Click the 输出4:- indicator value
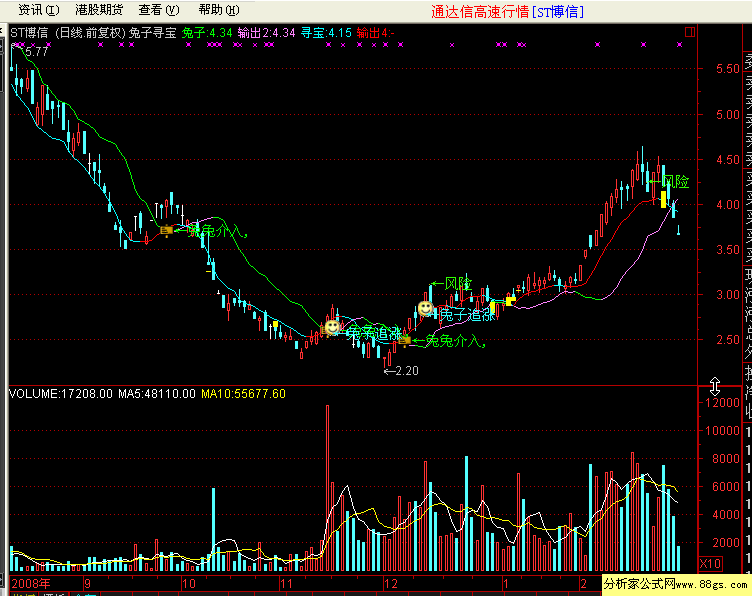 (x=376, y=33)
